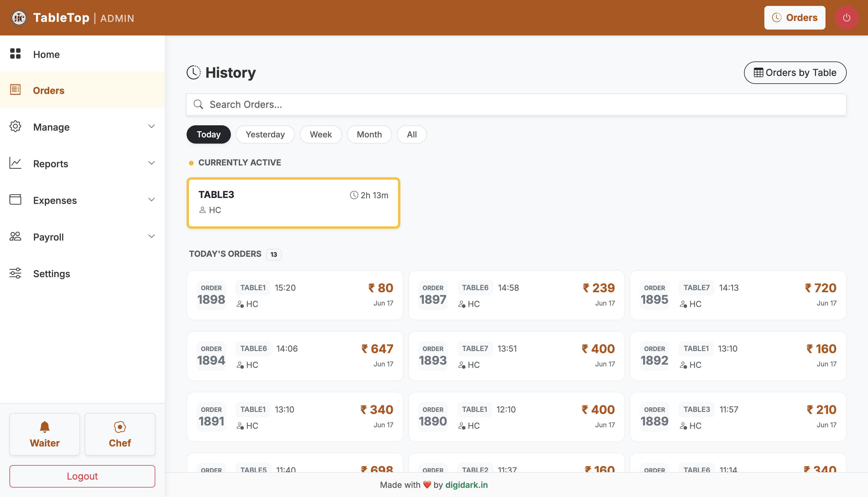Open order 1893 card
Image resolution: width=868 pixels, height=497 pixels.
516,356
